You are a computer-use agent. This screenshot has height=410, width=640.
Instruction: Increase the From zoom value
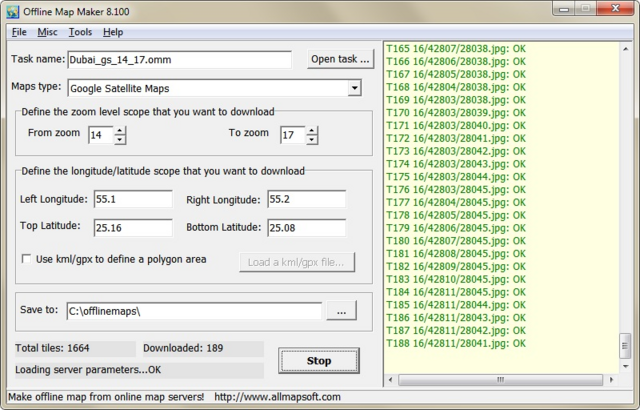[120, 131]
